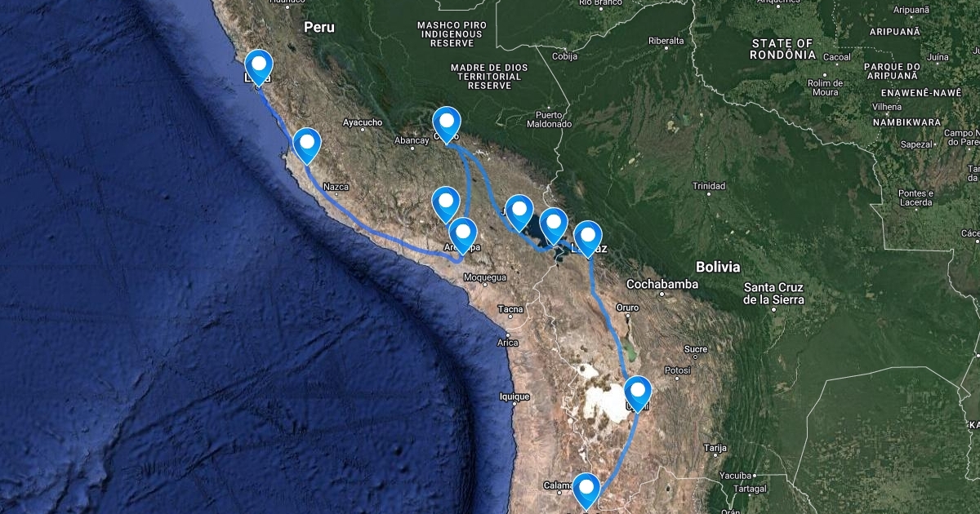The height and width of the screenshot is (514, 980).
Task: Click the pin over La Paz
Action: [587, 238]
